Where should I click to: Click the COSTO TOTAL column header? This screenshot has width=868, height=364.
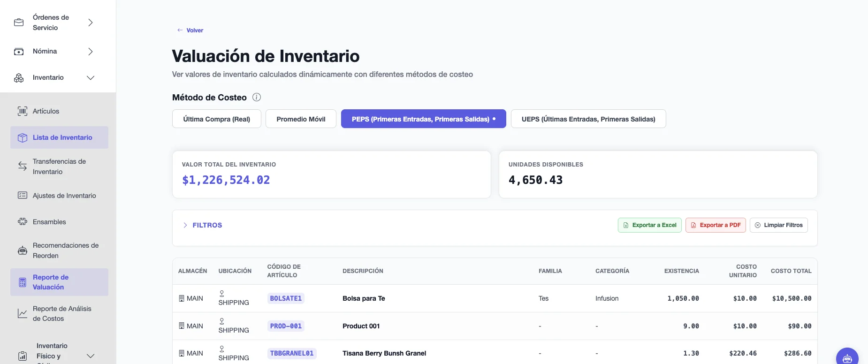791,271
